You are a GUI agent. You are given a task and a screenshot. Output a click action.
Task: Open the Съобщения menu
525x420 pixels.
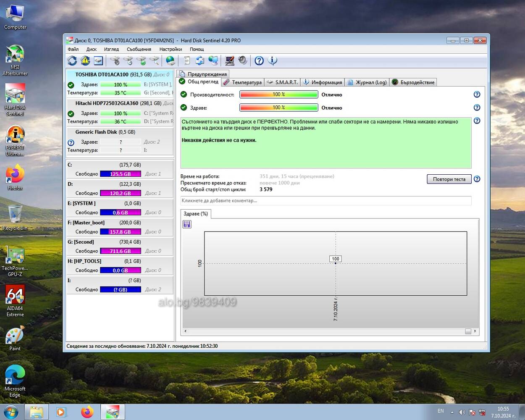click(x=139, y=49)
